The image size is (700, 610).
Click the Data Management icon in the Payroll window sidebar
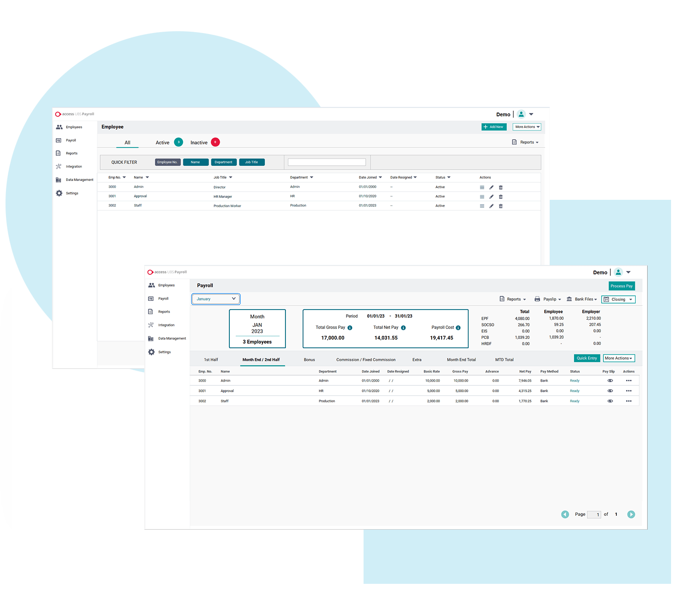pyautogui.click(x=151, y=339)
